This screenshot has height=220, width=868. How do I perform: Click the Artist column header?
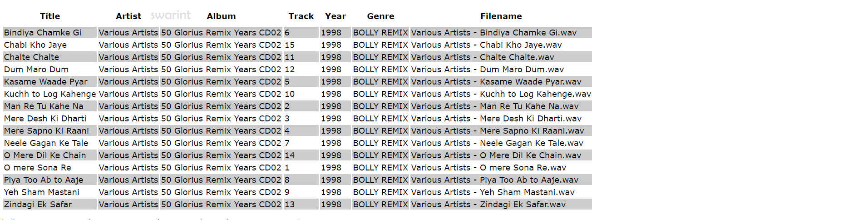pos(128,16)
